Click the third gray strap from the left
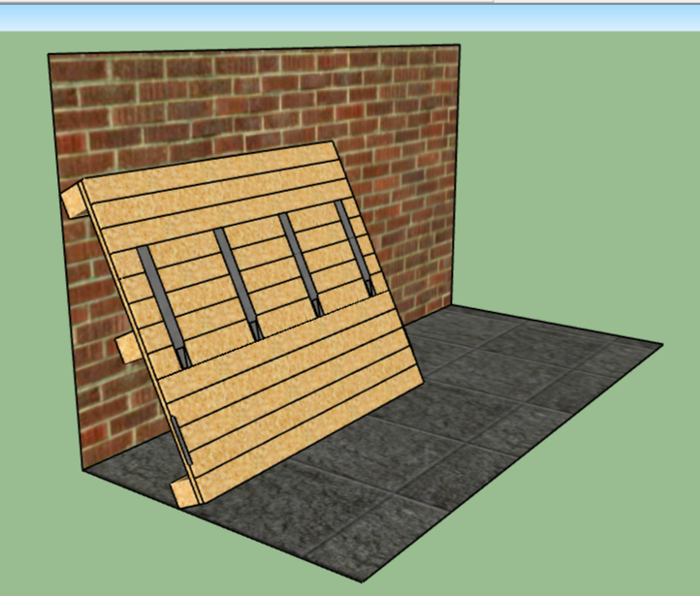 (x=301, y=265)
